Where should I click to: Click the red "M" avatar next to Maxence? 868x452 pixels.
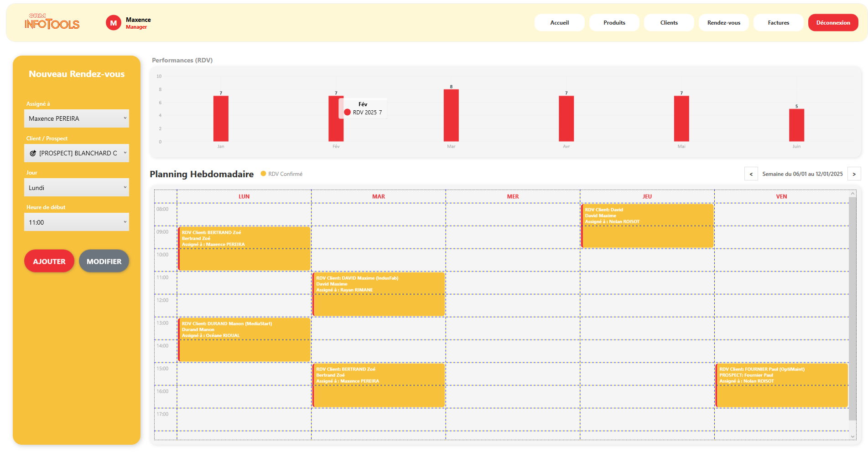click(113, 22)
